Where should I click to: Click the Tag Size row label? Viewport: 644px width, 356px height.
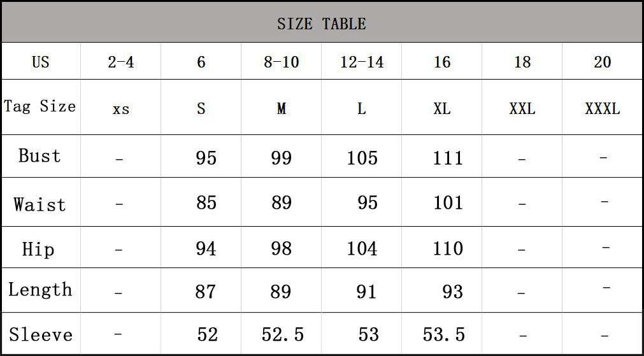(40, 106)
